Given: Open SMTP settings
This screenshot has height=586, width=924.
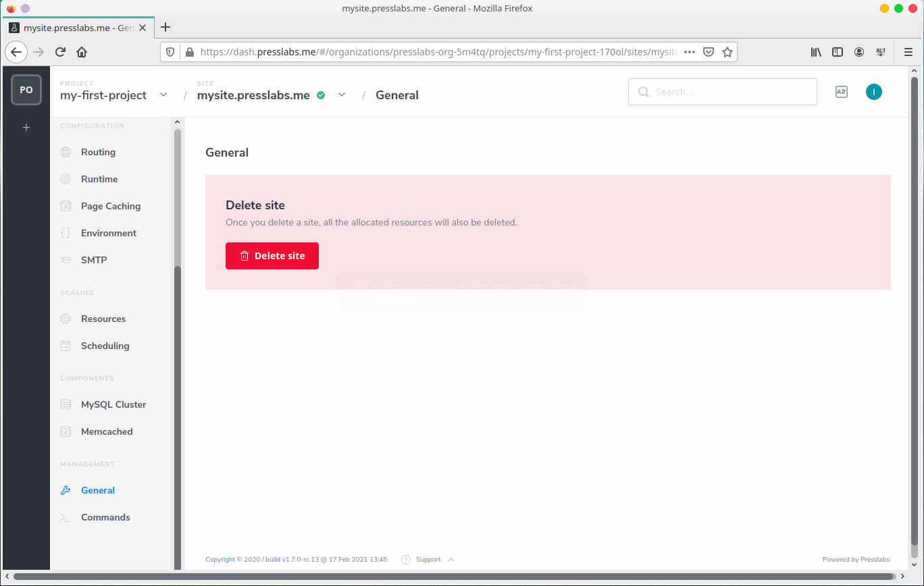Looking at the screenshot, I should pos(94,260).
